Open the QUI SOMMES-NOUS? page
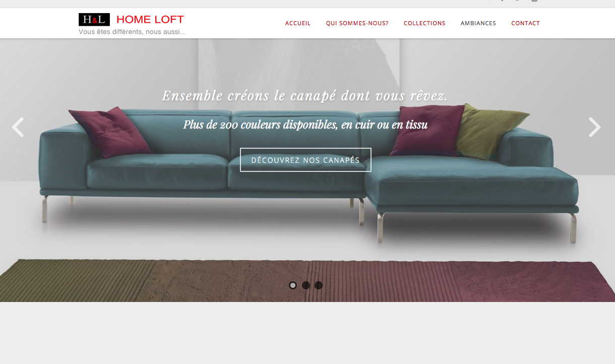Screen dimensions: 615x364 [357, 23]
